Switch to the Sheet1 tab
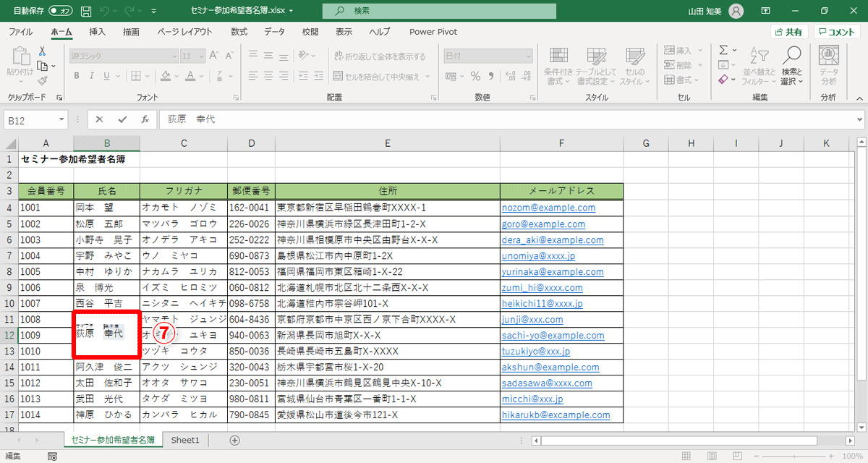Image resolution: width=868 pixels, height=463 pixels. pos(185,440)
